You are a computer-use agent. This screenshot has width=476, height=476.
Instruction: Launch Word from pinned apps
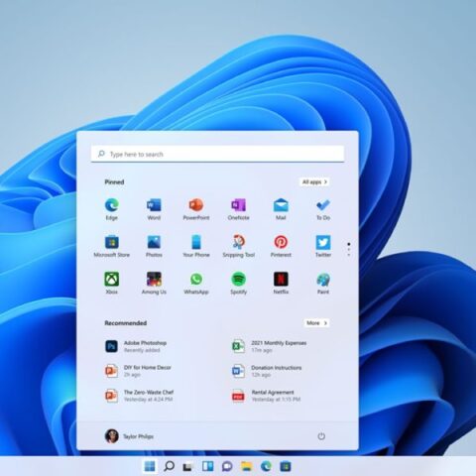154,209
